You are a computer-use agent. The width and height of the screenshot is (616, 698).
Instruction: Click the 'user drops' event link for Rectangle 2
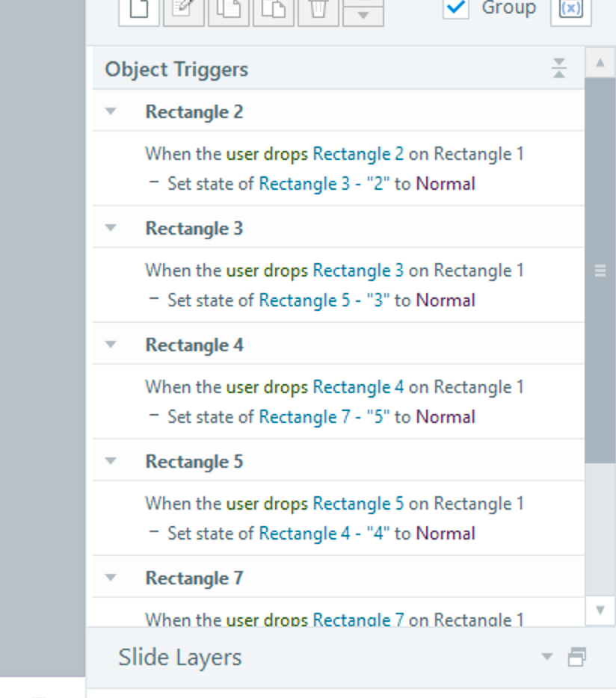[x=267, y=154]
